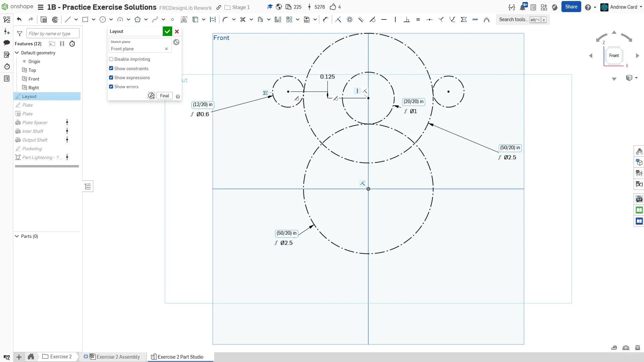Click the Filter by name input field
This screenshot has height=362, width=644.
tap(53, 34)
